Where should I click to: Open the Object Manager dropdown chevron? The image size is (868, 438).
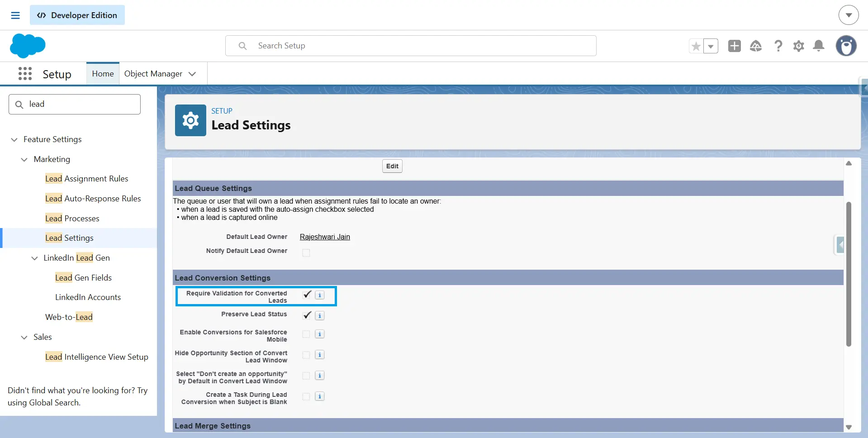[192, 74]
